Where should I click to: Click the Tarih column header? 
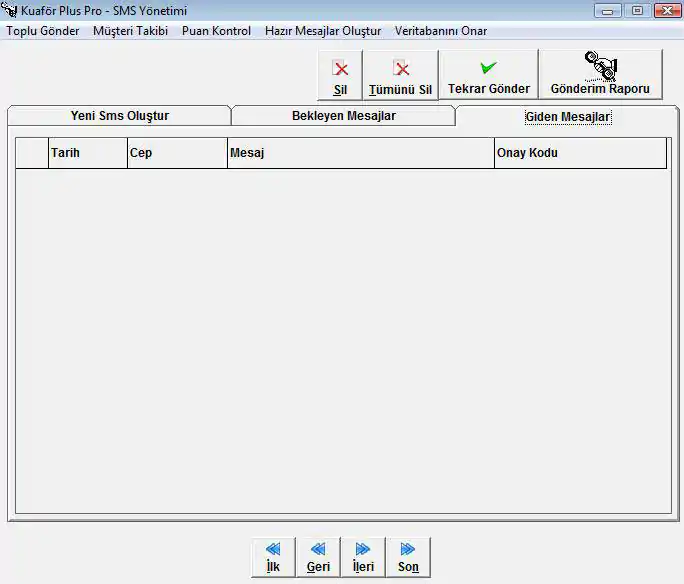87,153
